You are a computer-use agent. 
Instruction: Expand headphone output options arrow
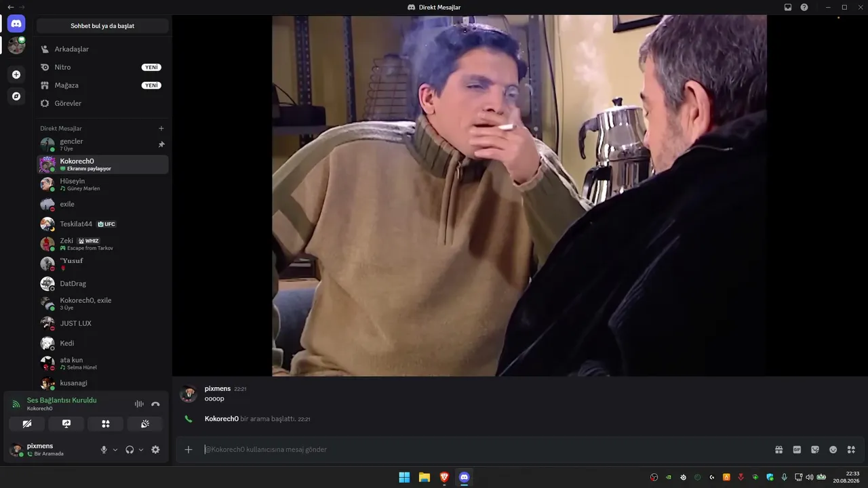point(141,449)
